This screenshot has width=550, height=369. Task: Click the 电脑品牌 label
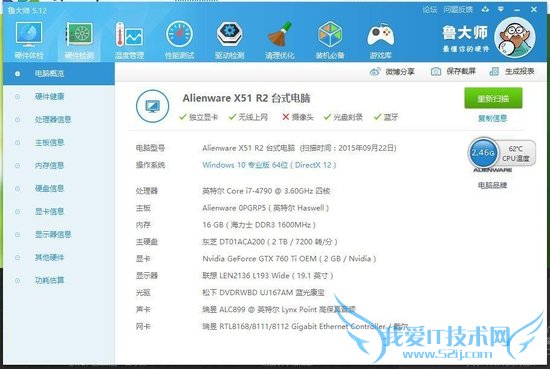pyautogui.click(x=492, y=185)
